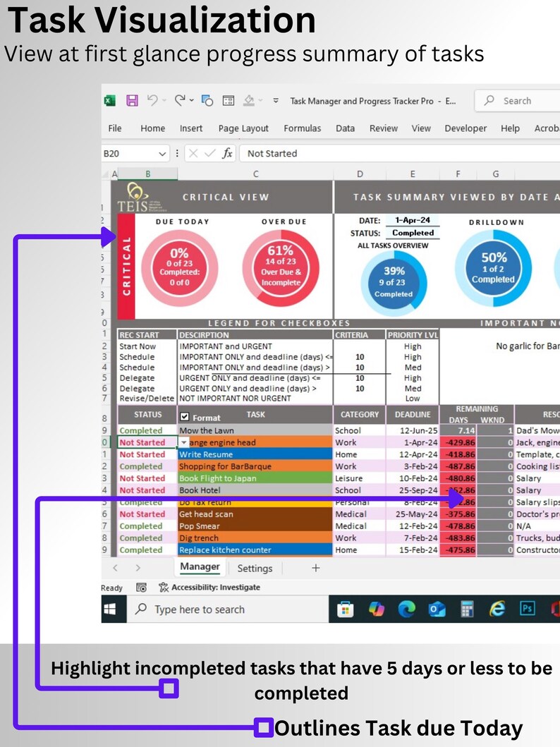Open the Home ribbon tab
560x747 pixels.
coord(153,128)
